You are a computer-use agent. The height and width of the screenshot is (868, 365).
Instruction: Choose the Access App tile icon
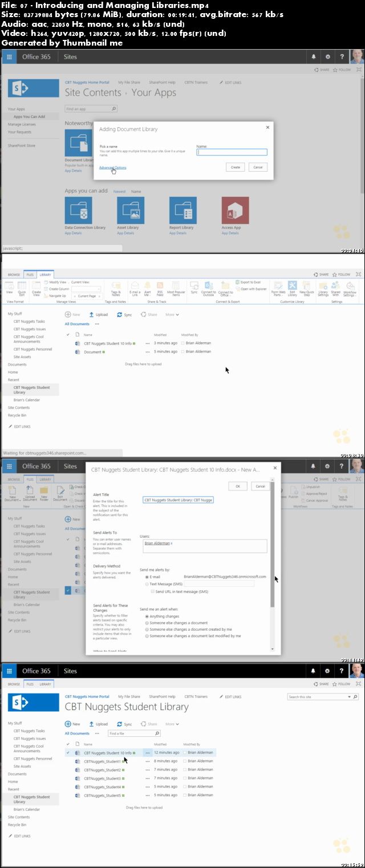pyautogui.click(x=236, y=210)
